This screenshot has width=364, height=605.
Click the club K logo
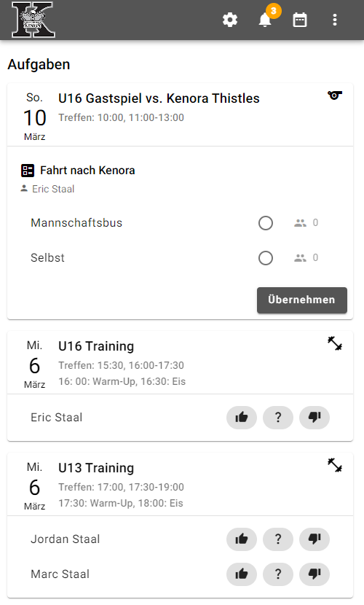tap(33, 20)
